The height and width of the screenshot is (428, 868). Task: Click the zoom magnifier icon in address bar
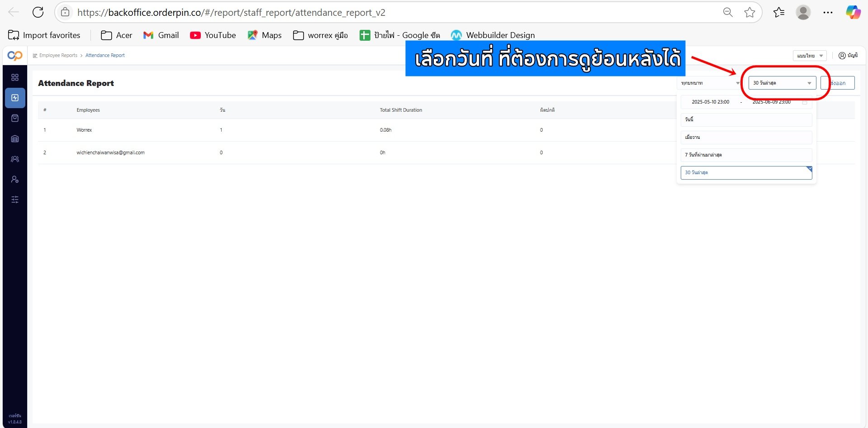[x=728, y=12]
